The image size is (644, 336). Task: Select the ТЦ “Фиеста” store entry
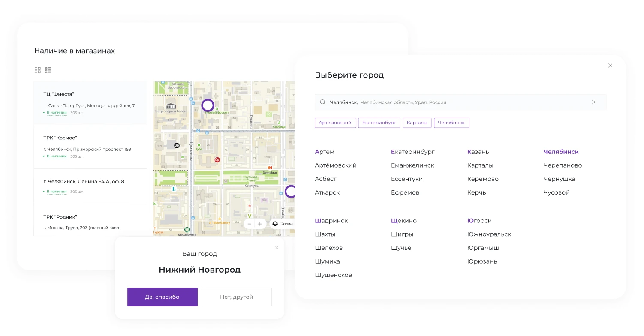coord(90,103)
